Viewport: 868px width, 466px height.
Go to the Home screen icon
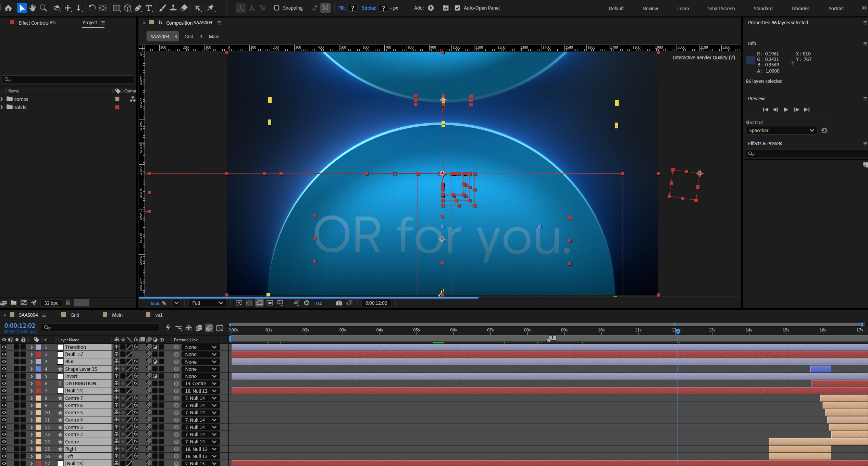click(8, 8)
